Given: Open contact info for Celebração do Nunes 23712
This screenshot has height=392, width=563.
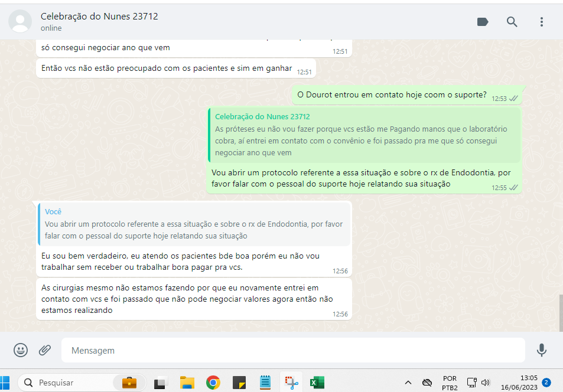Looking at the screenshot, I should click(99, 17).
